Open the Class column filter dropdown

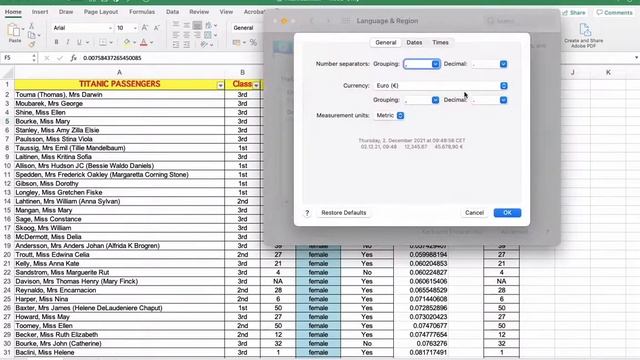click(x=256, y=85)
